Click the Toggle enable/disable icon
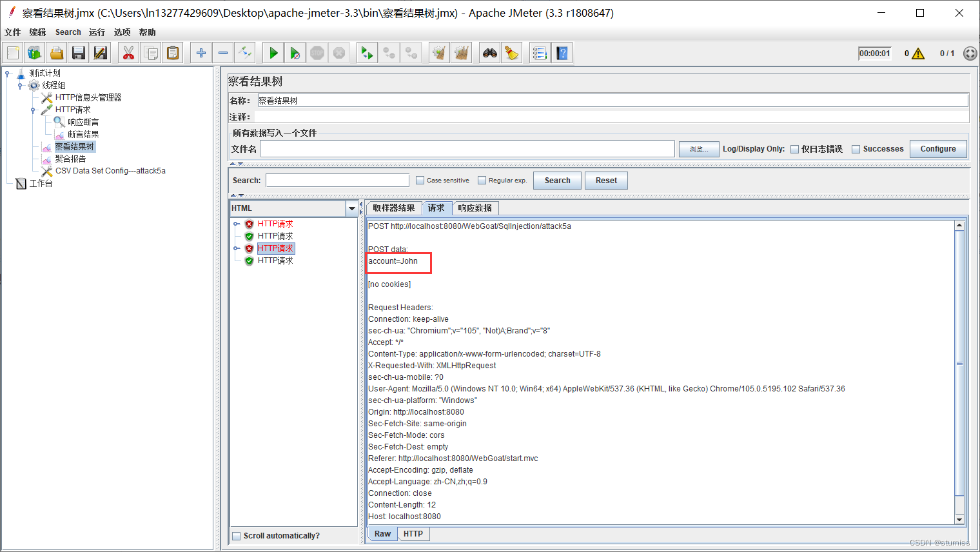The height and width of the screenshot is (552, 980). [x=245, y=53]
